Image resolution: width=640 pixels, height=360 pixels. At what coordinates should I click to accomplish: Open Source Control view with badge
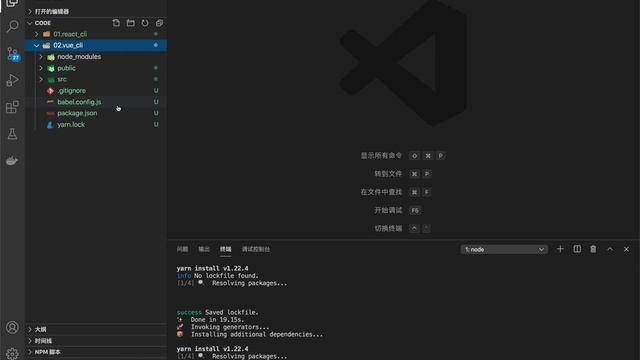tap(13, 53)
